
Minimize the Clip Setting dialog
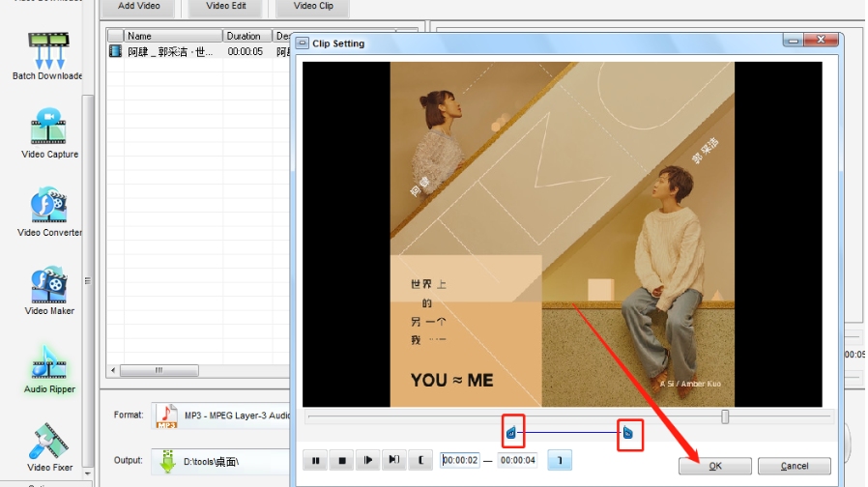click(794, 40)
